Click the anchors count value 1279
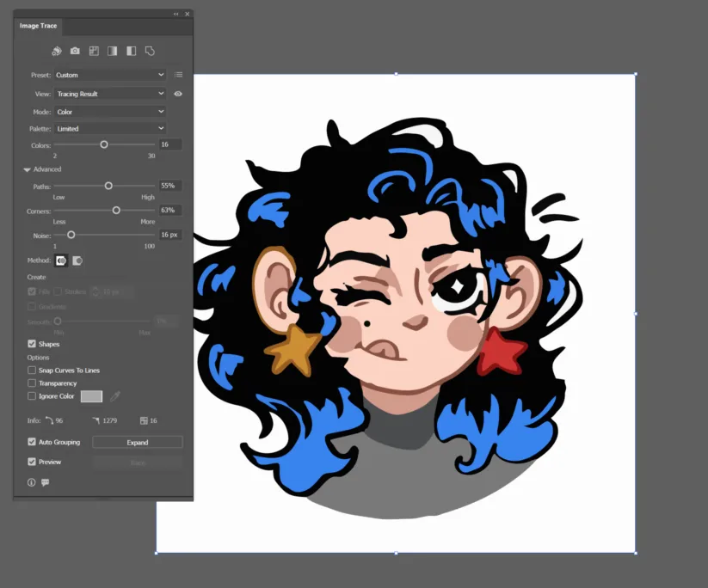The width and height of the screenshot is (708, 588). 110,420
